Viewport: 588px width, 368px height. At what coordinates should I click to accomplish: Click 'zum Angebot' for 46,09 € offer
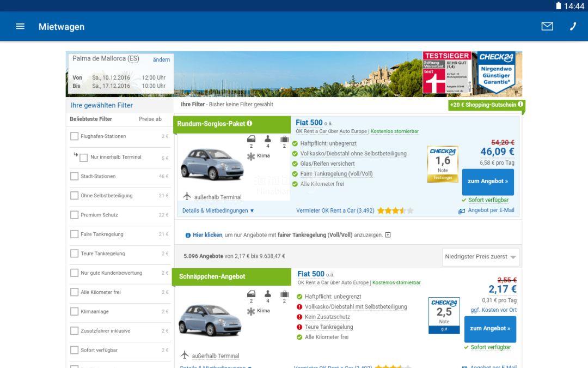point(488,182)
